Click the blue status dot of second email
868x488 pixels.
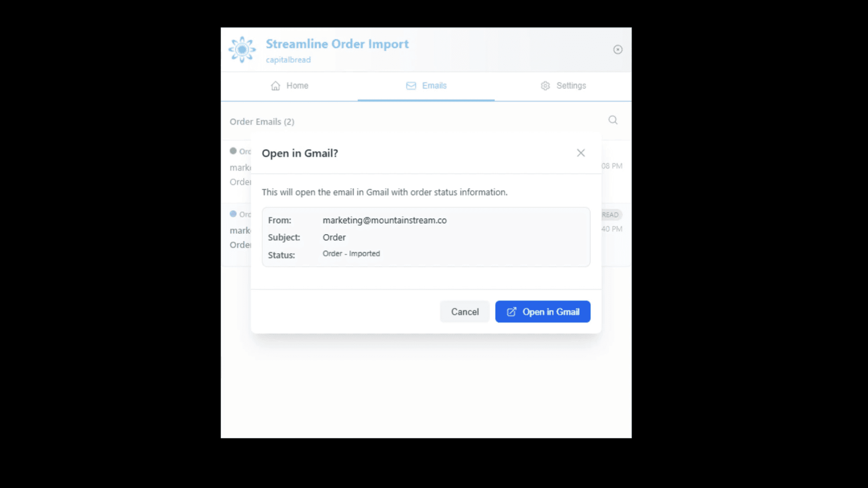233,214
